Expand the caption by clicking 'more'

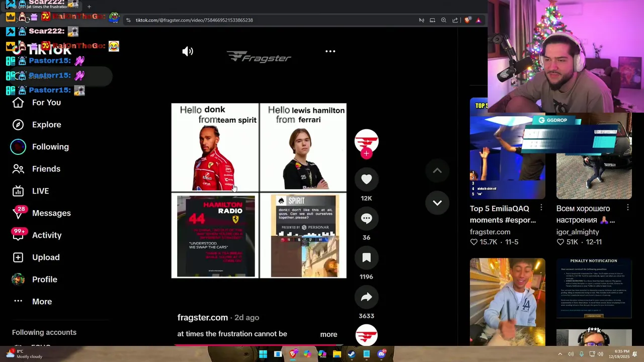329,334
